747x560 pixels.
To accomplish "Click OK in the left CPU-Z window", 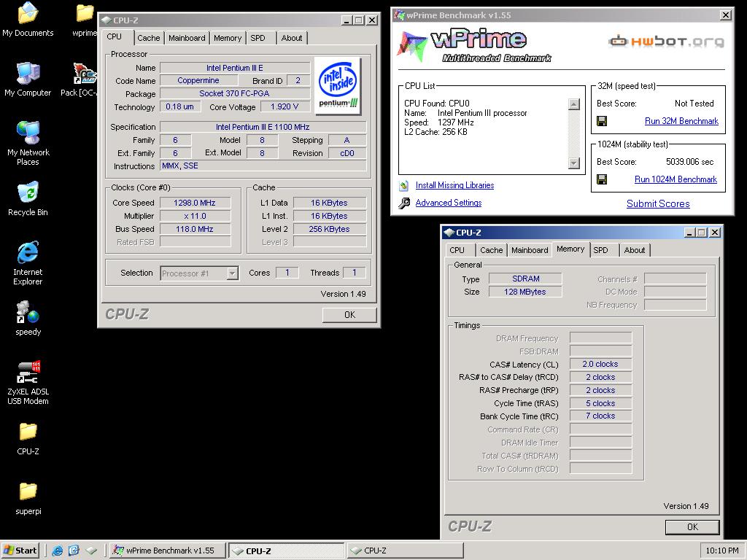I will click(x=349, y=315).
